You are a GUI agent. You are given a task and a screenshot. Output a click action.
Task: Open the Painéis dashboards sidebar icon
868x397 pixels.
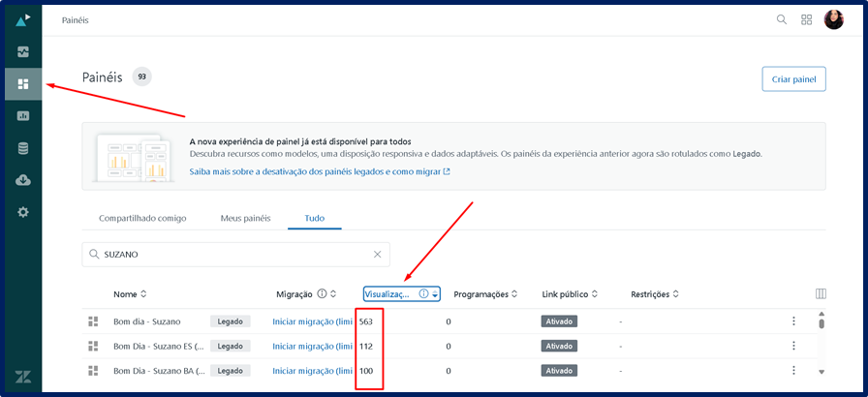click(x=23, y=84)
